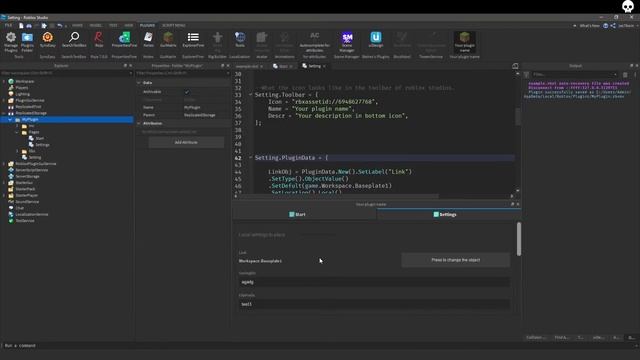Close the Setting script editor tab
Image resolution: width=640 pixels, height=360 pixels.
point(324,66)
